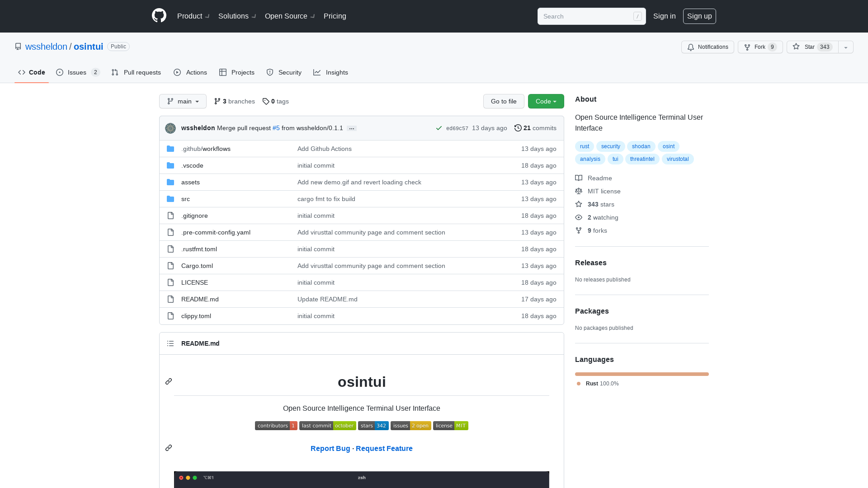
Task: Select the Issues tab icon
Action: (x=60, y=72)
